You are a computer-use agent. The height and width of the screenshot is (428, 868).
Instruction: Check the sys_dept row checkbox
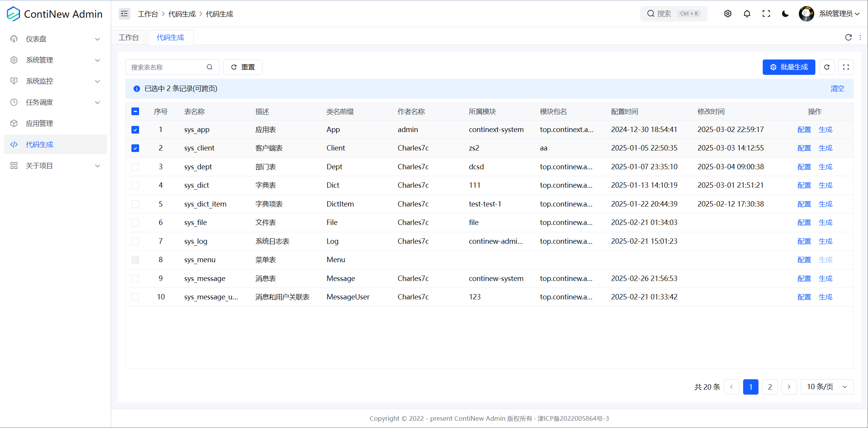[135, 167]
